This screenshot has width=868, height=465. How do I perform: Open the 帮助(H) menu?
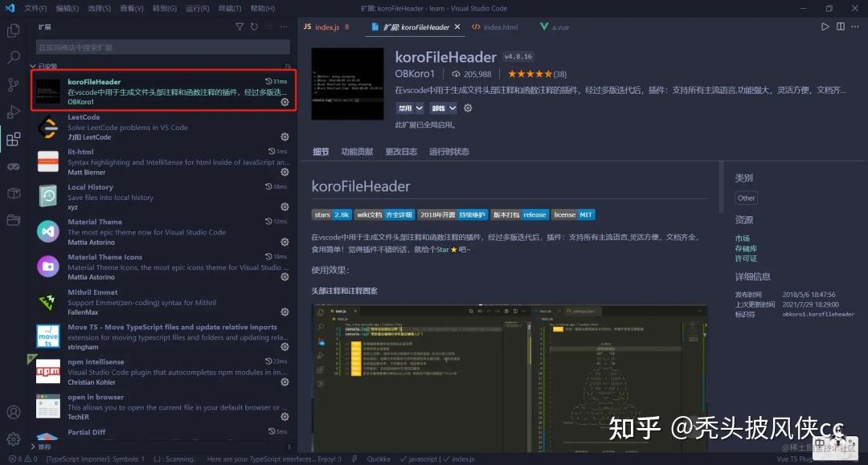point(262,8)
